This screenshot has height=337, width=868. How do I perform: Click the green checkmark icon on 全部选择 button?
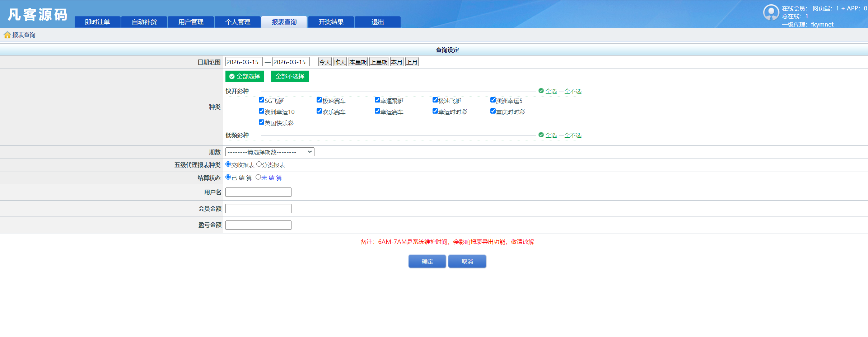tap(232, 76)
